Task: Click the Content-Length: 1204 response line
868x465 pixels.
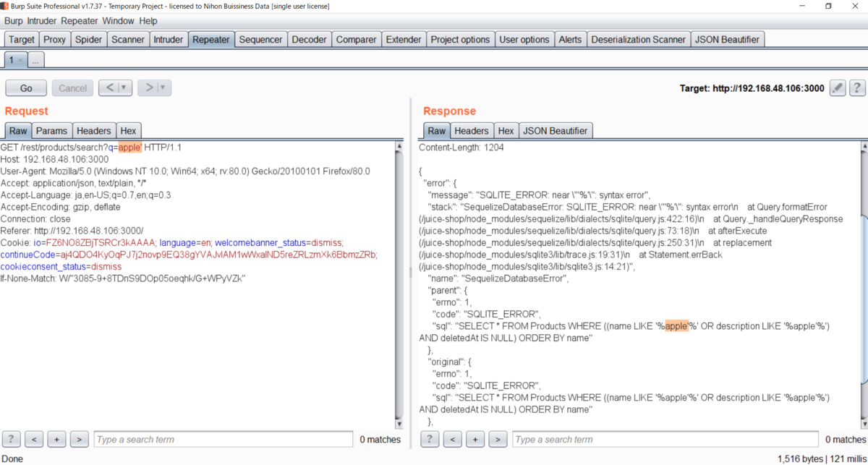Action: [x=461, y=148]
